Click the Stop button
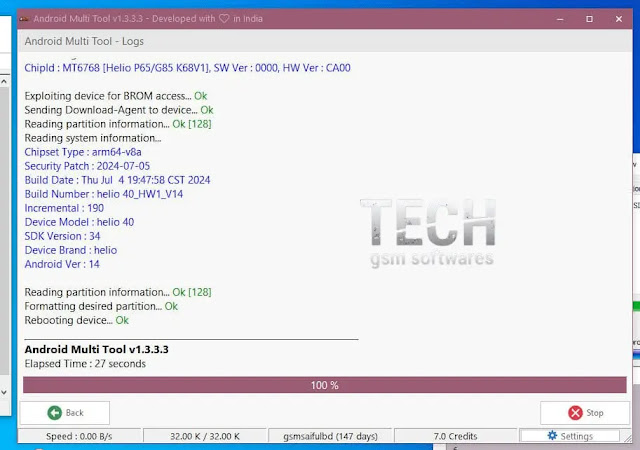Image resolution: width=640 pixels, height=450 pixels. tap(585, 413)
